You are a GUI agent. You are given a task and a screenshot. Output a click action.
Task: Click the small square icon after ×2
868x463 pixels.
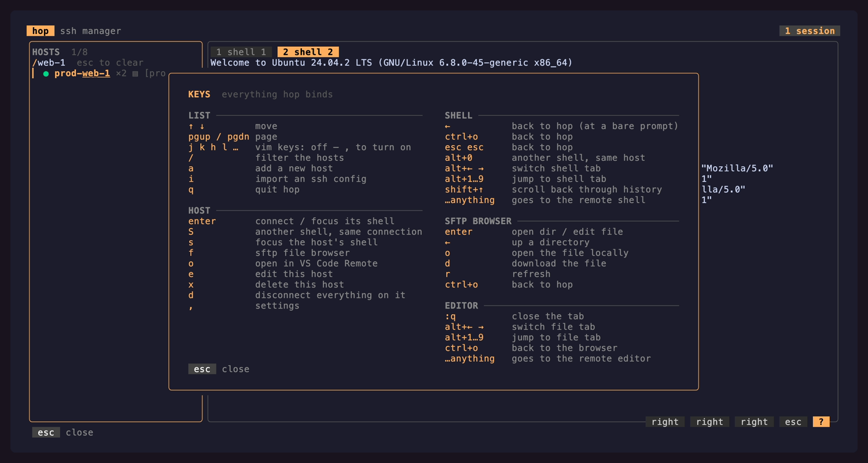pos(135,74)
